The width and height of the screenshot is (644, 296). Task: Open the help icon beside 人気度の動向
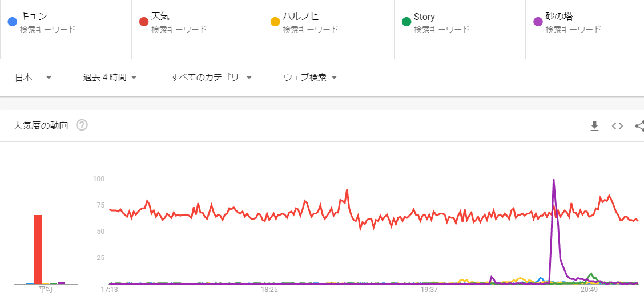click(x=82, y=125)
